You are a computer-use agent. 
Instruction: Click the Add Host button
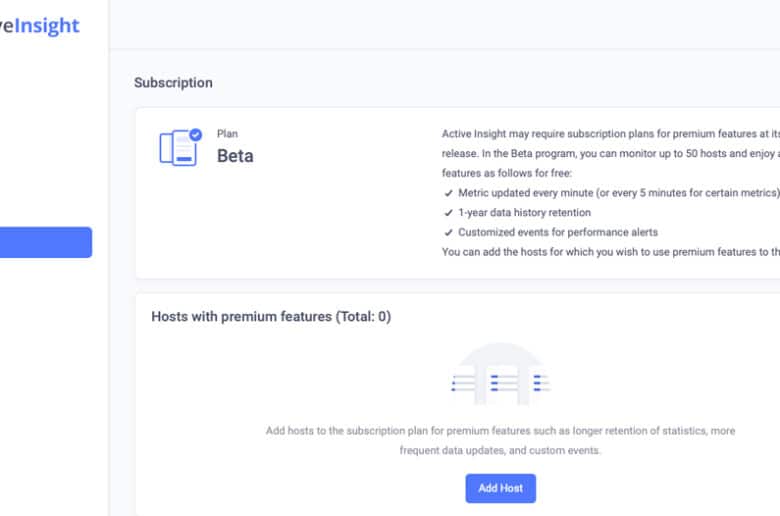pyautogui.click(x=500, y=488)
